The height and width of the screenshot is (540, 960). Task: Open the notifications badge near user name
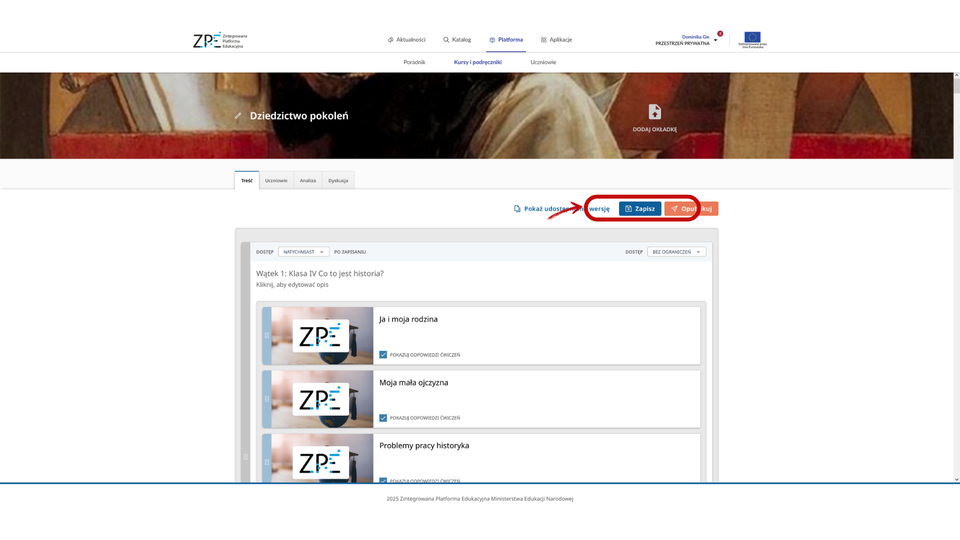point(720,34)
